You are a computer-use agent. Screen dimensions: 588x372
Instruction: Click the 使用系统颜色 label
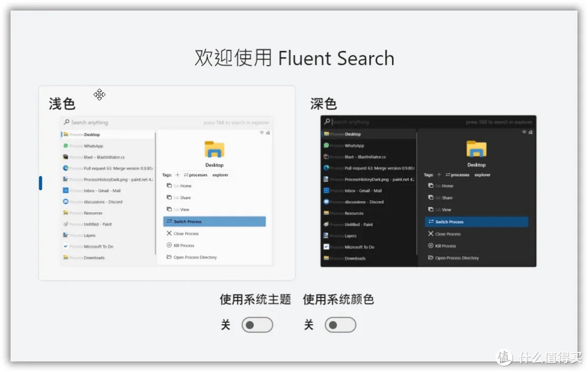point(338,299)
